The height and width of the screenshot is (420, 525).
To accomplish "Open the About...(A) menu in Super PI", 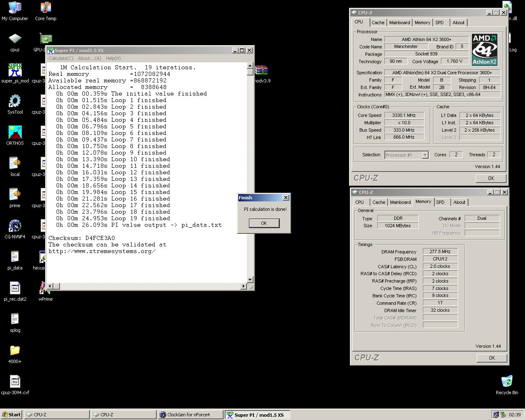I will coord(89,58).
